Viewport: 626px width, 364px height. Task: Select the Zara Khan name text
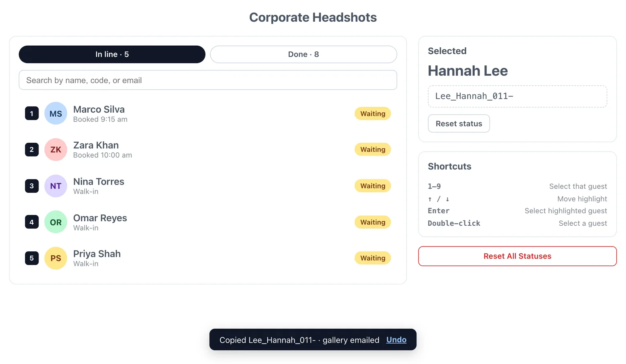tap(96, 145)
